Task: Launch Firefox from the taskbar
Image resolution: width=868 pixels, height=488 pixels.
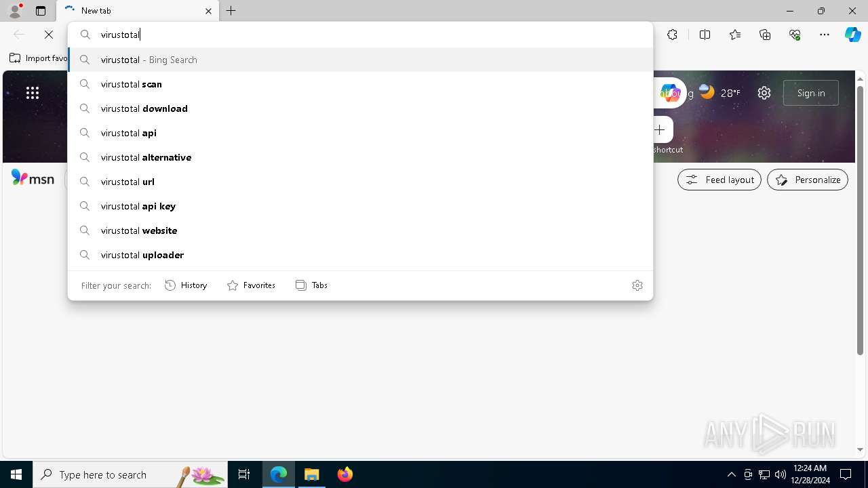Action: (345, 474)
